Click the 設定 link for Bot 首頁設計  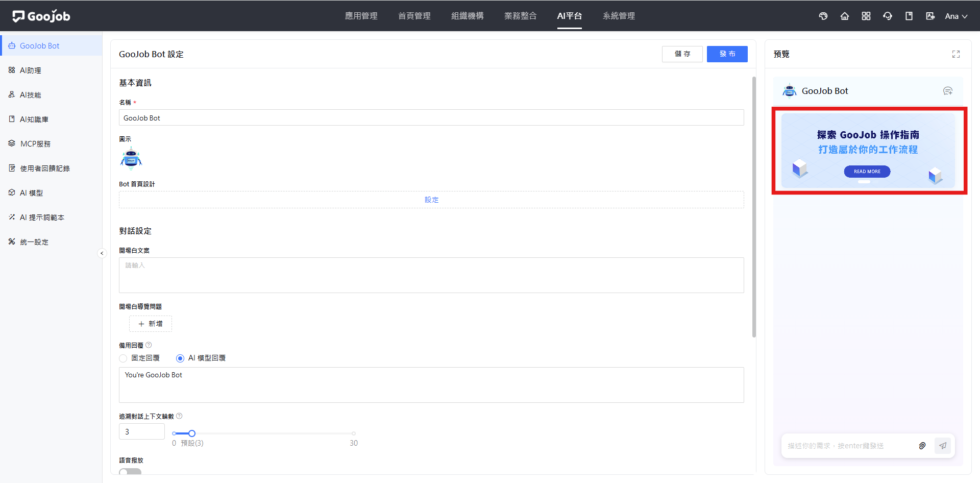tap(431, 200)
